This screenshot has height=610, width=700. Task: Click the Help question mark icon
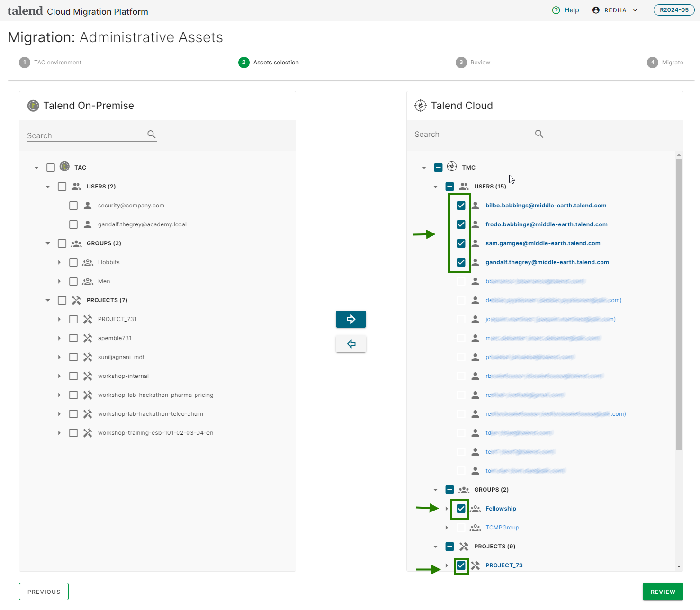point(556,10)
